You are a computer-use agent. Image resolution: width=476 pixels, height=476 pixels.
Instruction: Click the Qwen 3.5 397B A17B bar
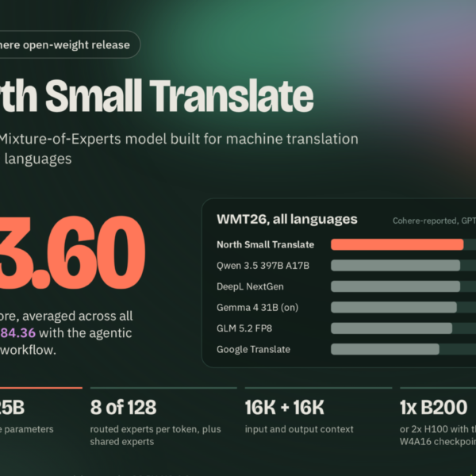point(396,266)
